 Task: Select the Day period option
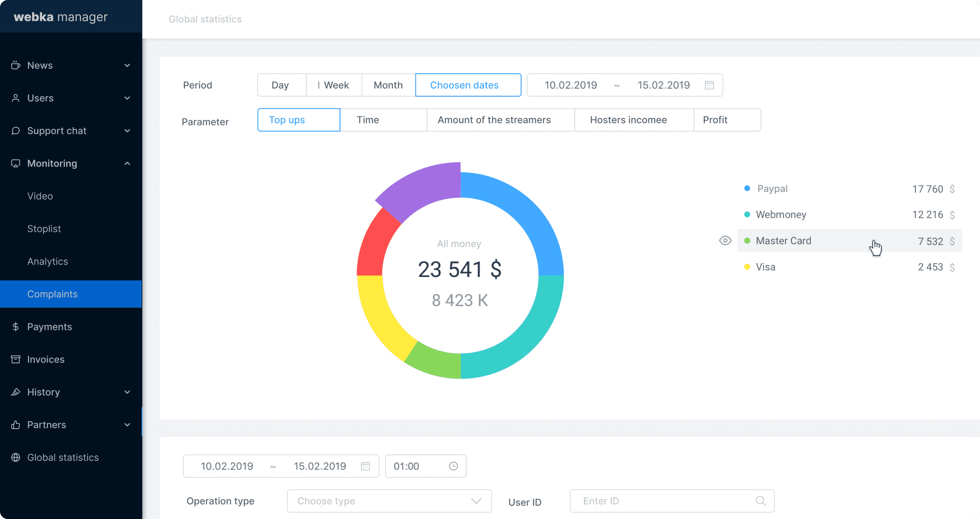pyautogui.click(x=280, y=85)
